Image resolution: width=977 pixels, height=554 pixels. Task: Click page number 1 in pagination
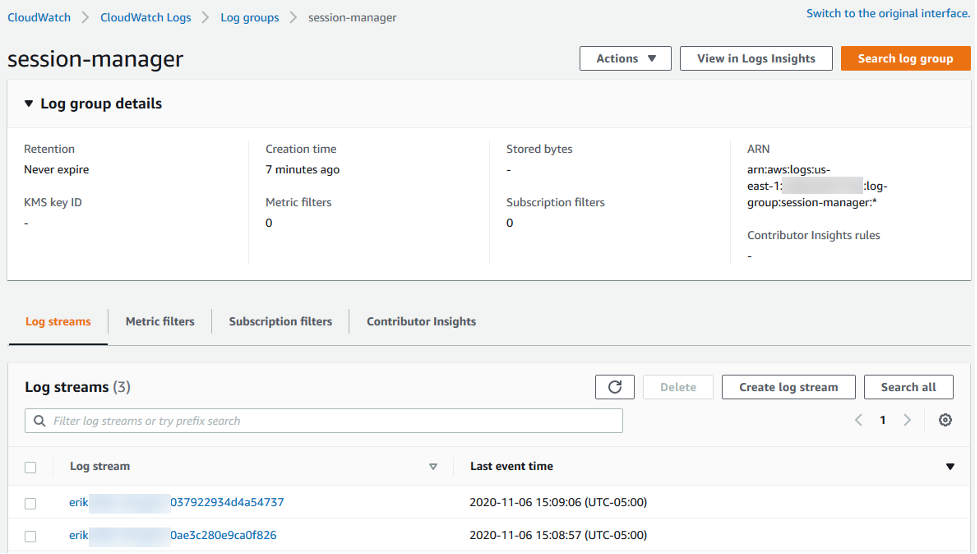coord(882,420)
